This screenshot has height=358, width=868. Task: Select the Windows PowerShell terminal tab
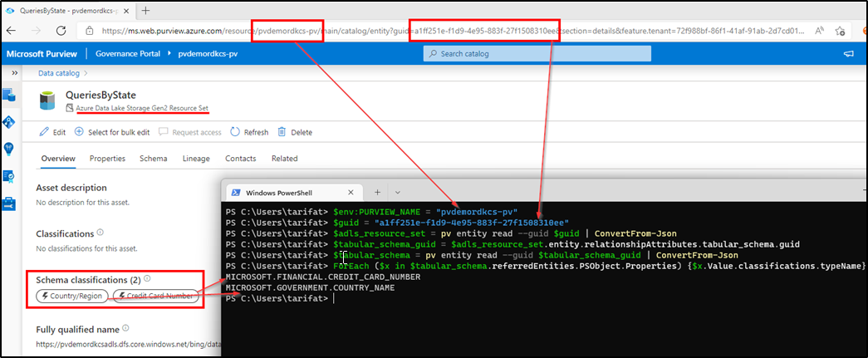(x=293, y=192)
